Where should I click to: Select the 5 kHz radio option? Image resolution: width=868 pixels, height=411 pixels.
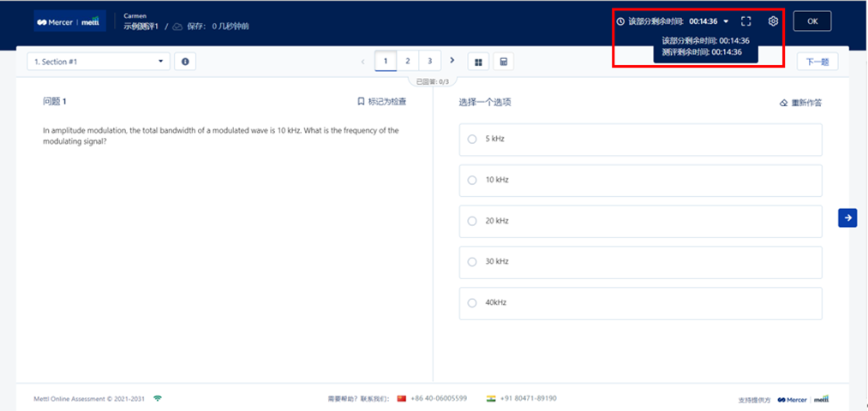pyautogui.click(x=472, y=139)
